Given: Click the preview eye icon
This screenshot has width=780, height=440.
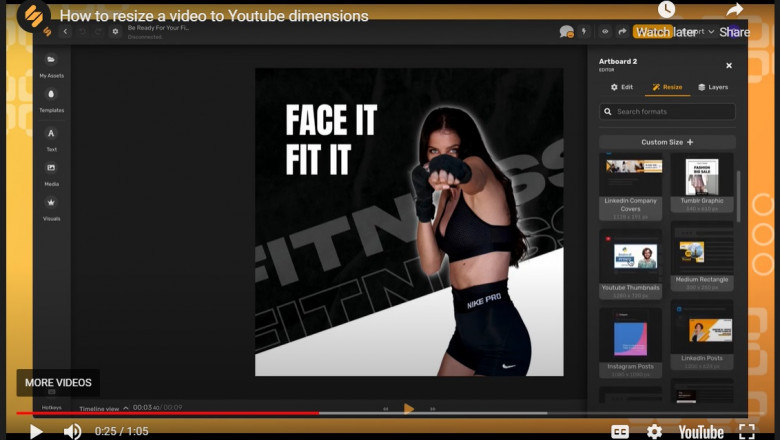Looking at the screenshot, I should coord(605,31).
